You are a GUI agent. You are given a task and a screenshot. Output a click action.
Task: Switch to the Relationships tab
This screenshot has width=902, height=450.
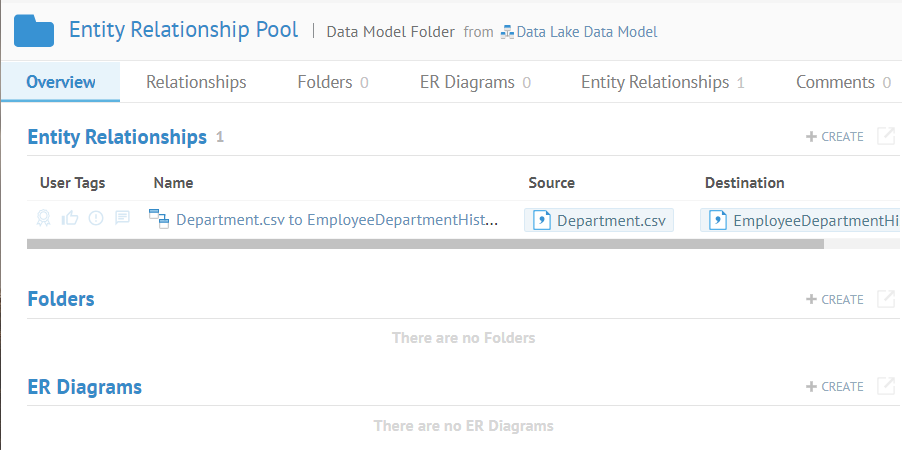coord(196,82)
